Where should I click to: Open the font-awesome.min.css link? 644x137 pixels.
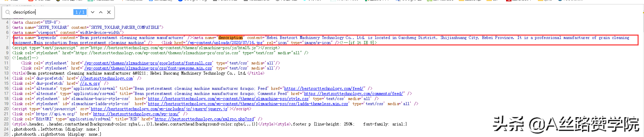[x=148, y=68]
